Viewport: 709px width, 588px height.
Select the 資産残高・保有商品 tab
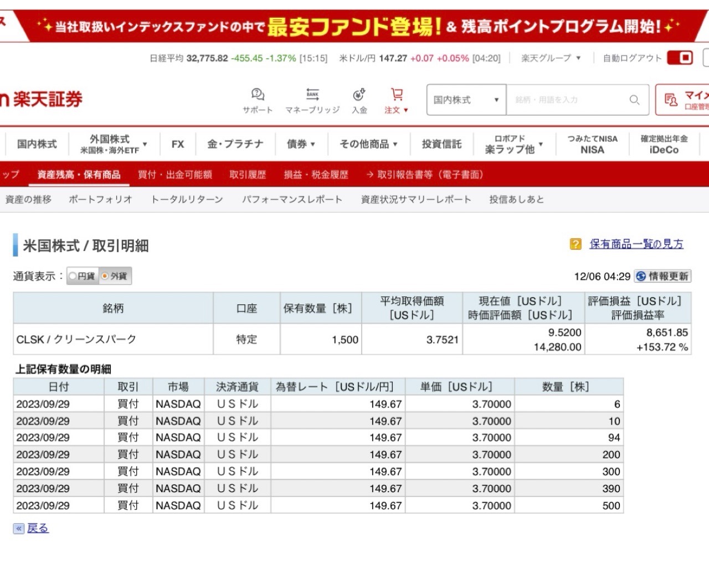tap(79, 175)
